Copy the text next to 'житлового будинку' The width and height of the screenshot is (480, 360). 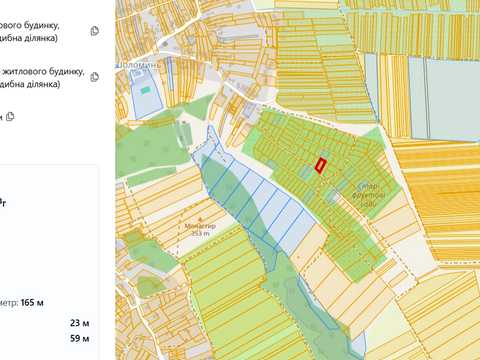[95, 77]
